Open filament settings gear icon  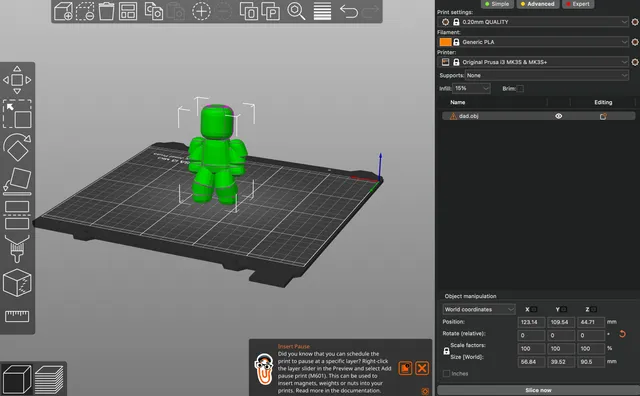coord(635,42)
